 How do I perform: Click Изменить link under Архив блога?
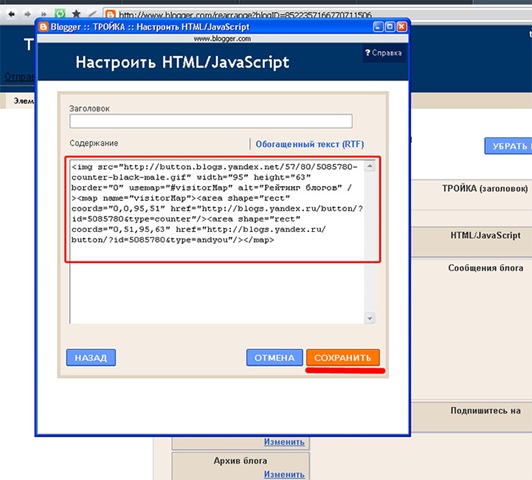[284, 474]
